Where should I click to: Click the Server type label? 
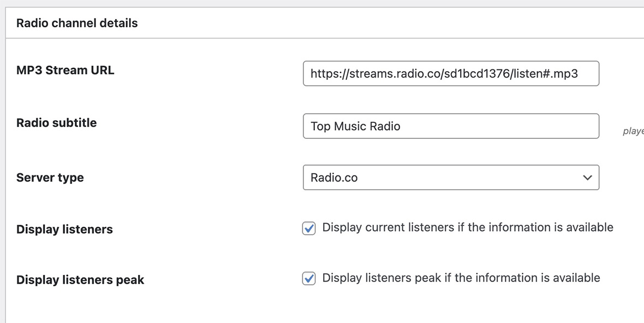pyautogui.click(x=50, y=178)
